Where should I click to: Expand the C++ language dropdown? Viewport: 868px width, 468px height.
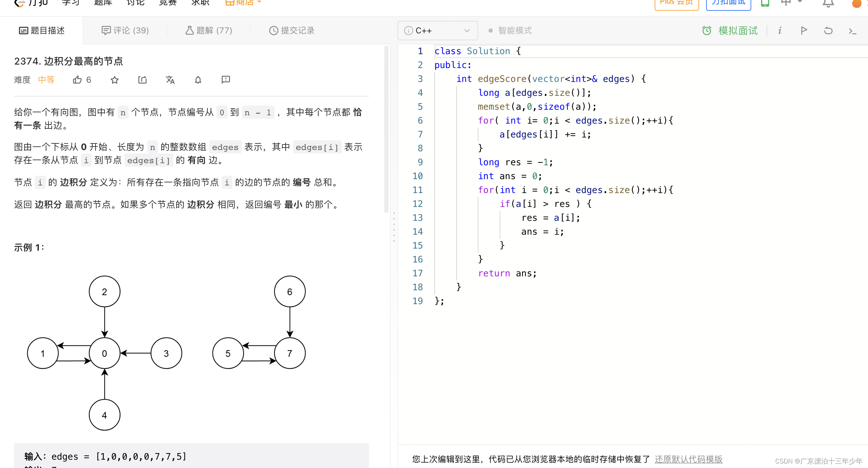[x=467, y=31]
